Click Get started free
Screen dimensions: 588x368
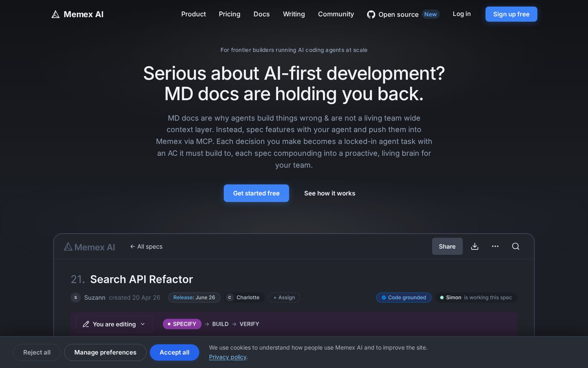[x=256, y=193]
